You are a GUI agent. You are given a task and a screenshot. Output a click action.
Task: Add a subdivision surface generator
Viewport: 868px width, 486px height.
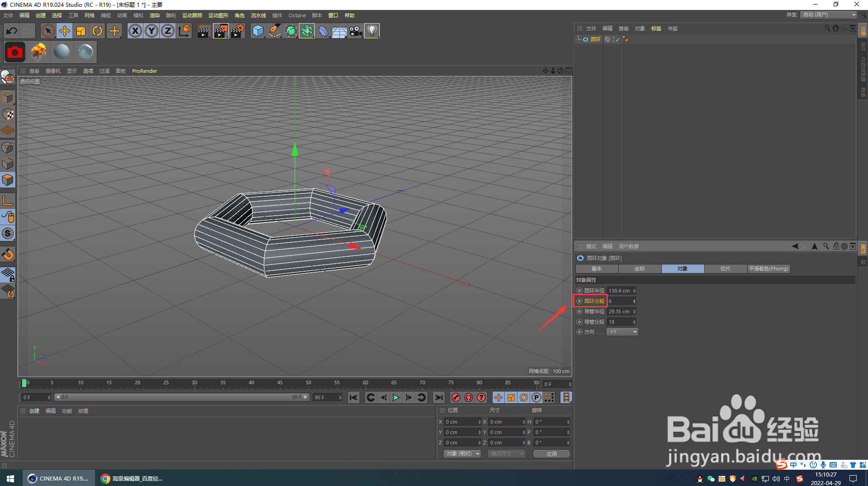pos(290,31)
